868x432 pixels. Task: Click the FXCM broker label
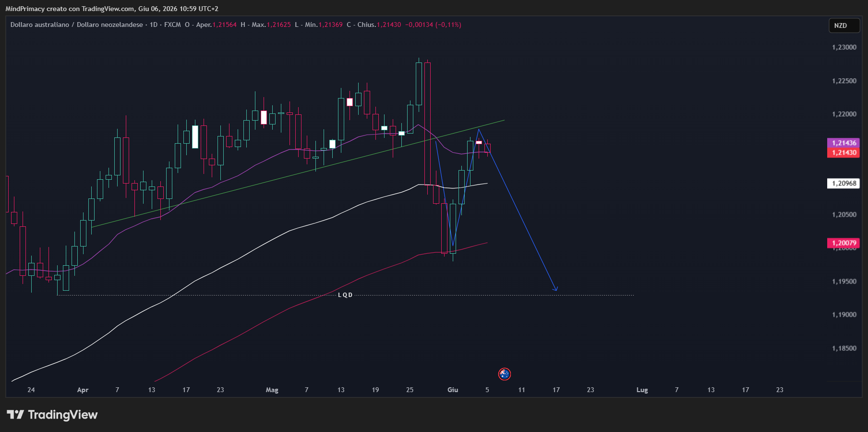[x=172, y=25]
